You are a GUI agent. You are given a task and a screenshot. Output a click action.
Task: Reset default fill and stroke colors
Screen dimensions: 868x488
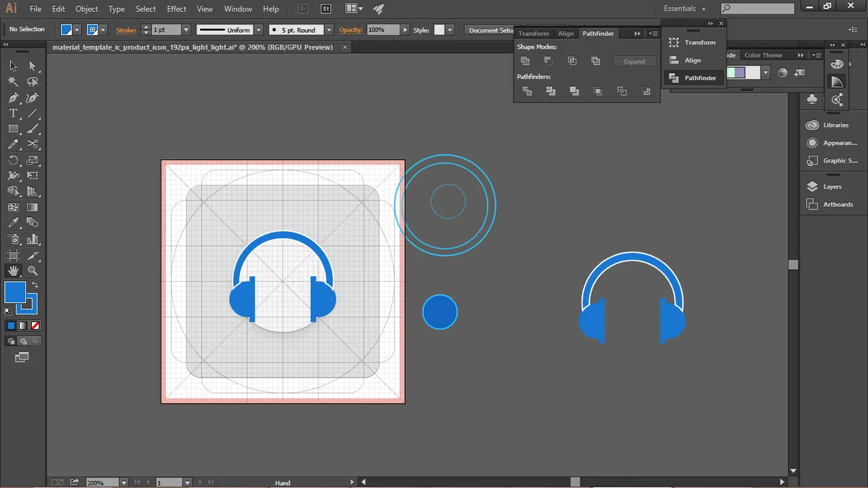tap(8, 311)
